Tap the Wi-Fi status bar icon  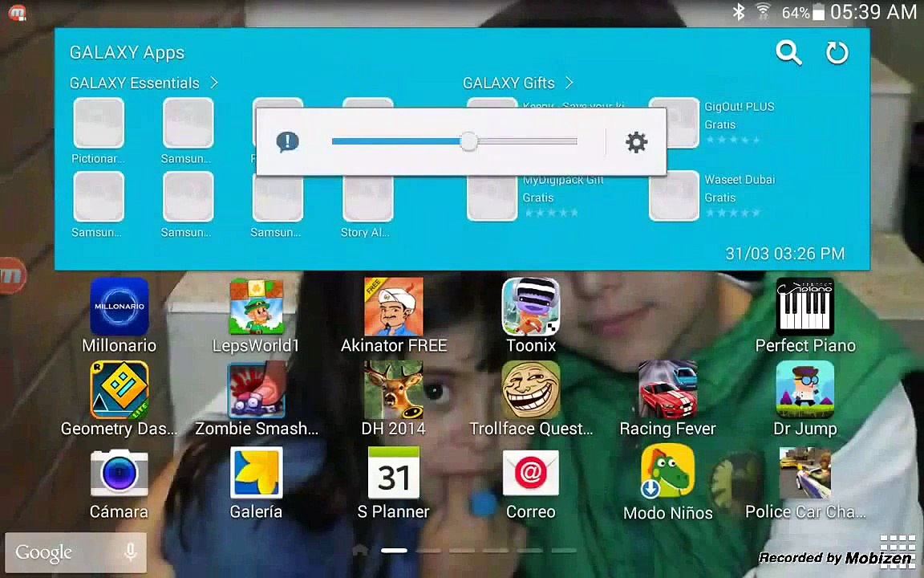(x=763, y=12)
